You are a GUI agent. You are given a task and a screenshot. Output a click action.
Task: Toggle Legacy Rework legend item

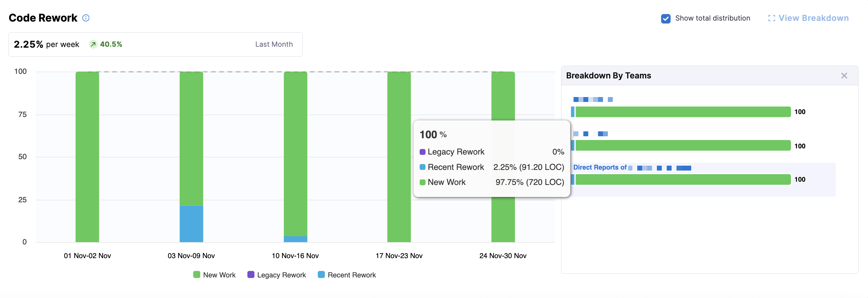point(281,275)
